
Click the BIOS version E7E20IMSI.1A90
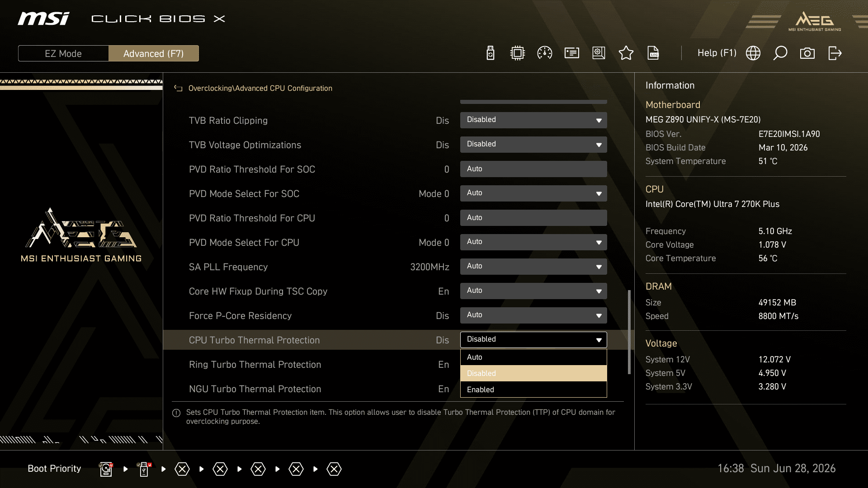pos(789,134)
